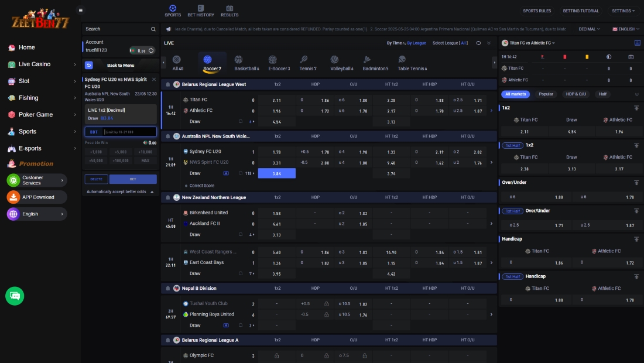644x363 pixels.
Task: Toggle Automatically accept better odds
Action: coord(120,191)
